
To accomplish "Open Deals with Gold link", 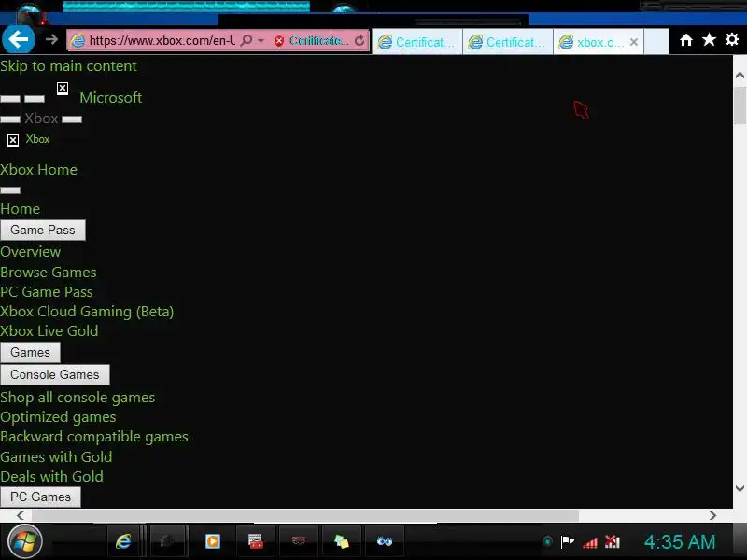I will pos(51,476).
